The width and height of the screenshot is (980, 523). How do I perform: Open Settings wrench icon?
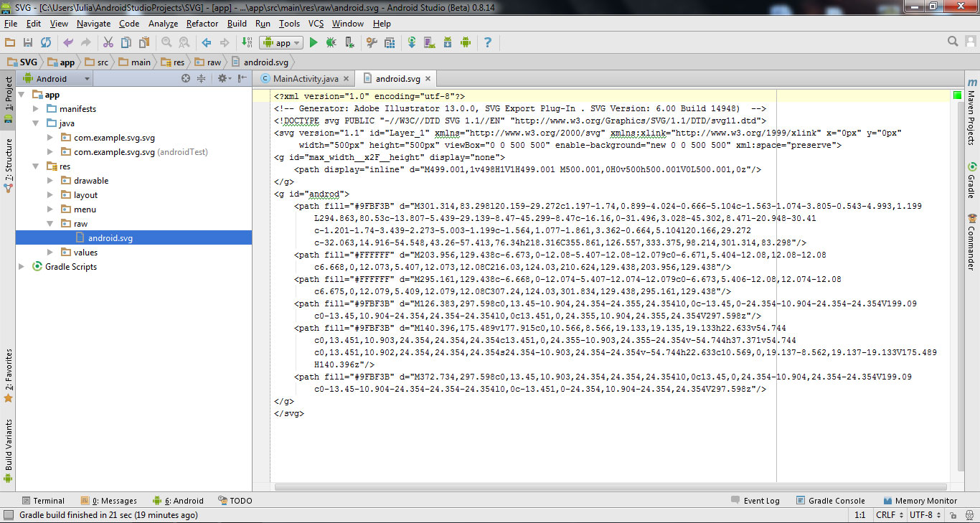(371, 43)
